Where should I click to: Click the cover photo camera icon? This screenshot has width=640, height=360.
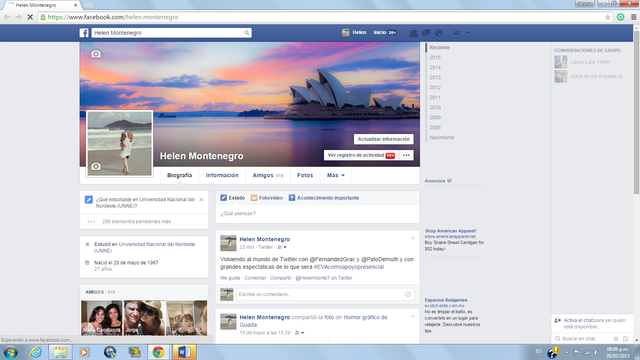point(96,54)
